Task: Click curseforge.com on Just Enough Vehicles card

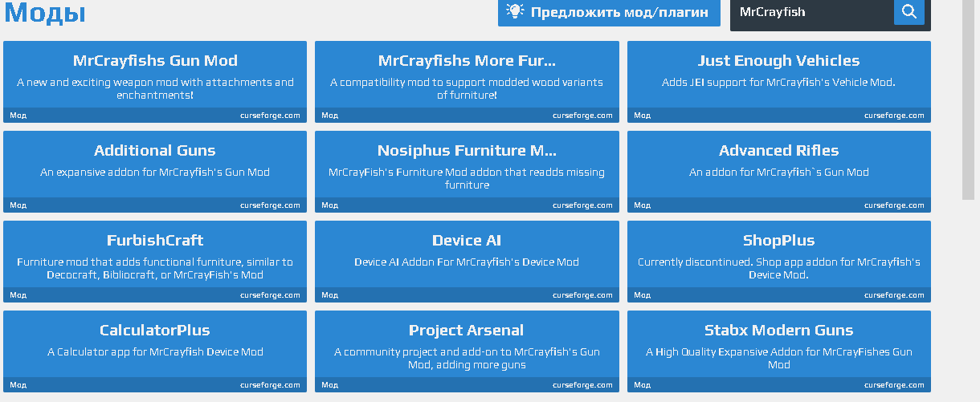Action: point(894,116)
